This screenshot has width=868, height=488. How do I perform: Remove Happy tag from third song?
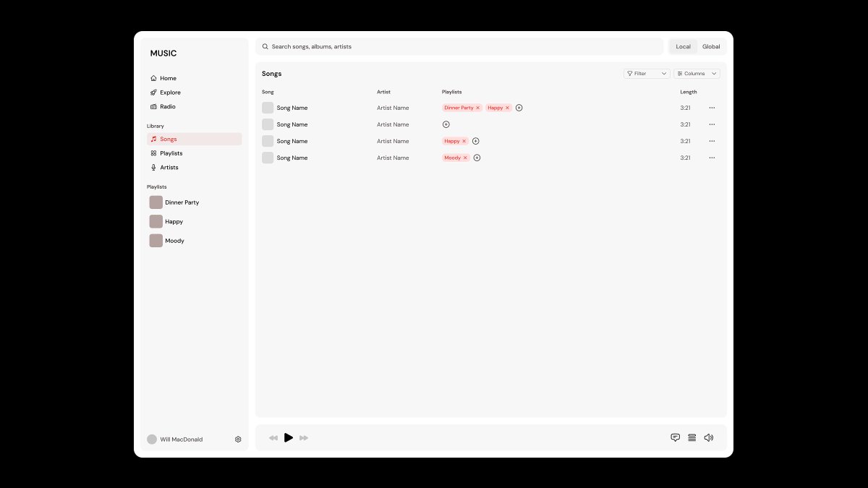[464, 141]
